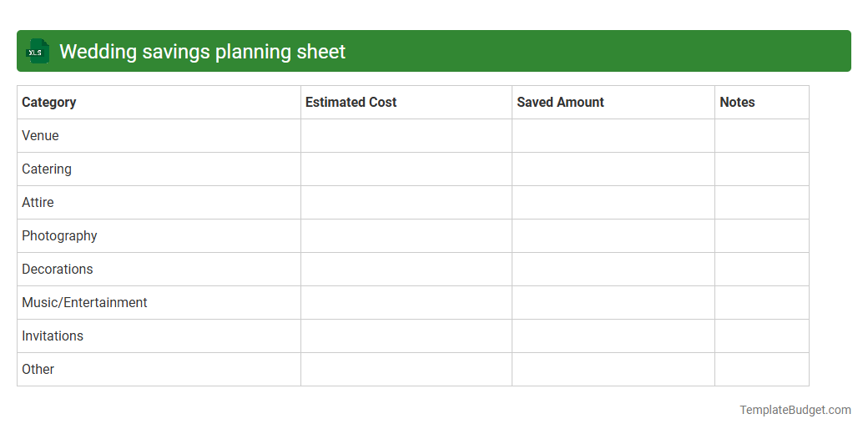Click the 'Category' column header
The height and width of the screenshot is (434, 868).
(159, 103)
